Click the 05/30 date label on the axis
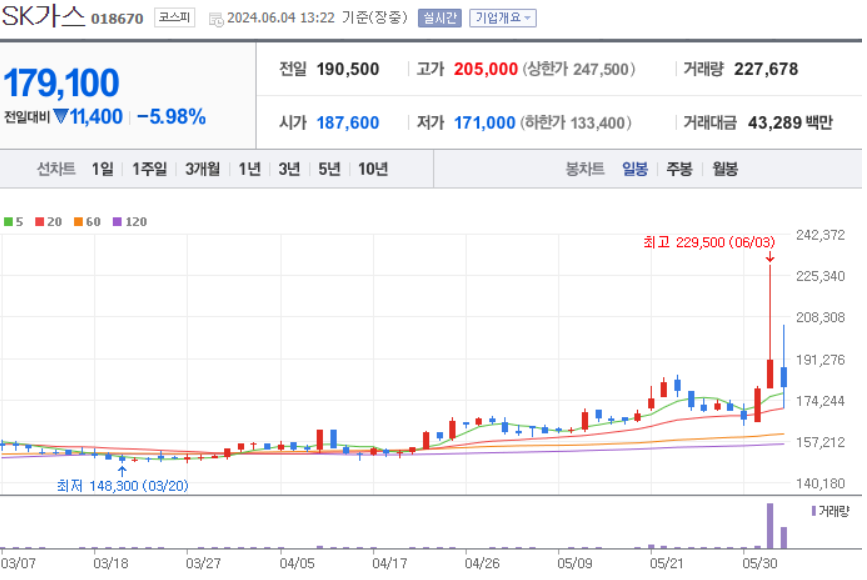The image size is (867, 580). (759, 563)
